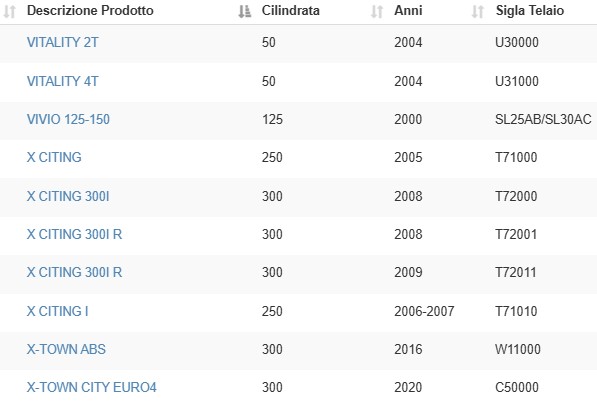Click the sort arrows icon beside Sigla Telaio

[477, 11]
